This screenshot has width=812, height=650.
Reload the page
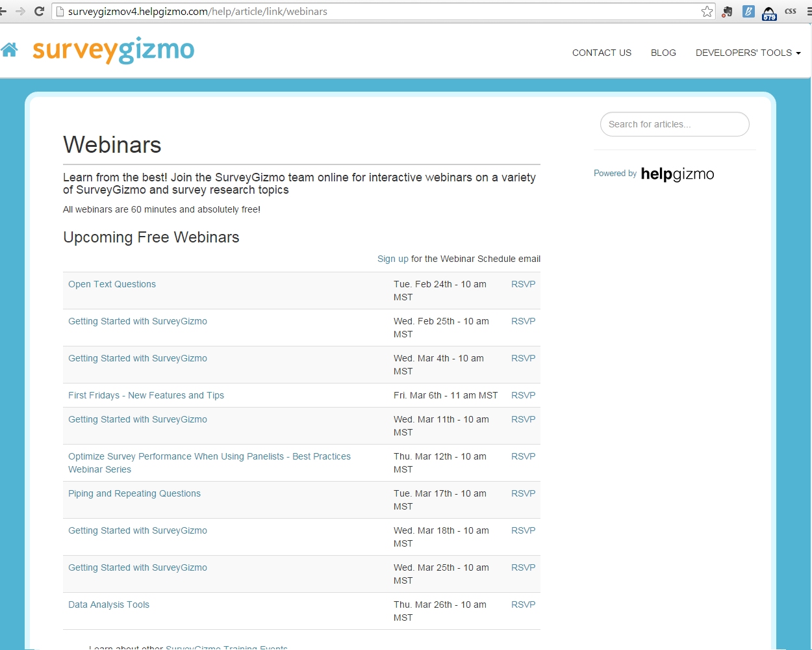pos(39,12)
